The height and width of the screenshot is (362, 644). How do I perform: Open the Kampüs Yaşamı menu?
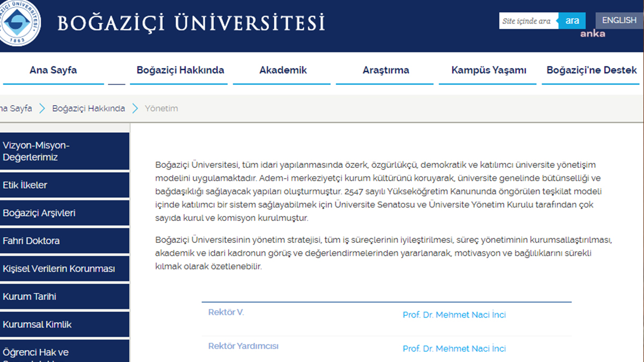pyautogui.click(x=487, y=70)
